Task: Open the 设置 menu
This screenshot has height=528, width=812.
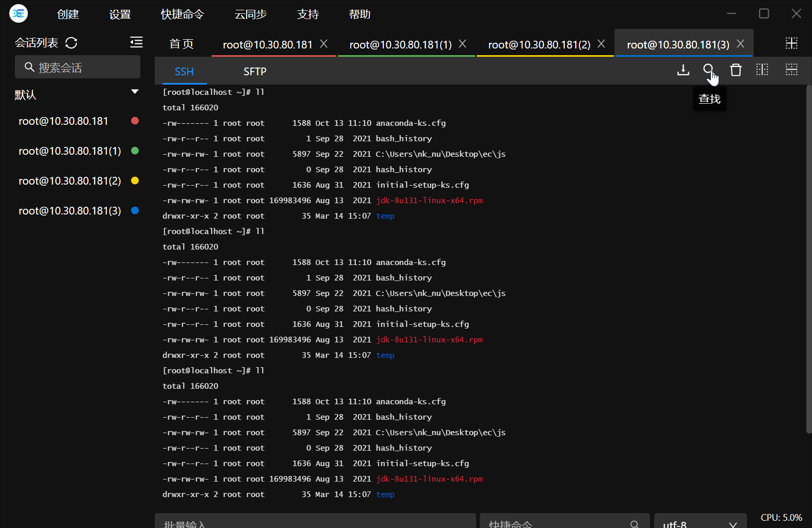Action: (x=120, y=14)
